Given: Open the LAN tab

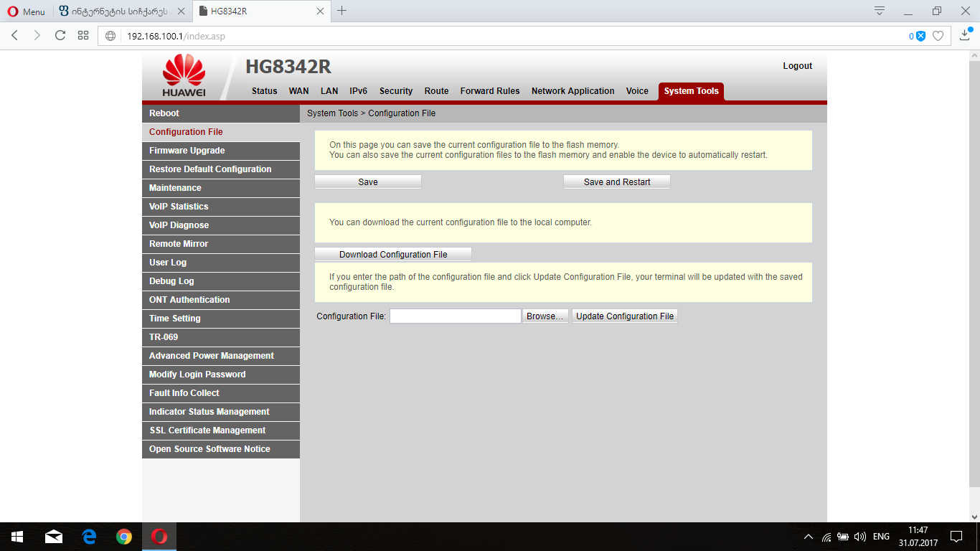Looking at the screenshot, I should [x=329, y=91].
